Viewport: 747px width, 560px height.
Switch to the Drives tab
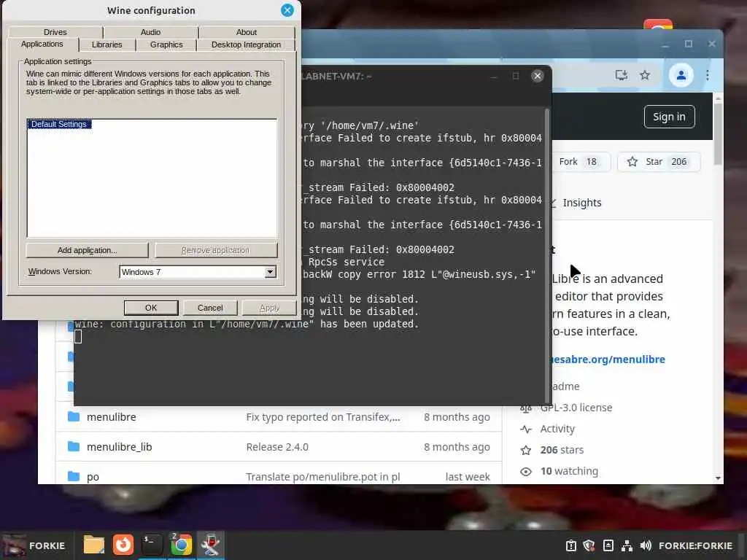click(x=55, y=32)
